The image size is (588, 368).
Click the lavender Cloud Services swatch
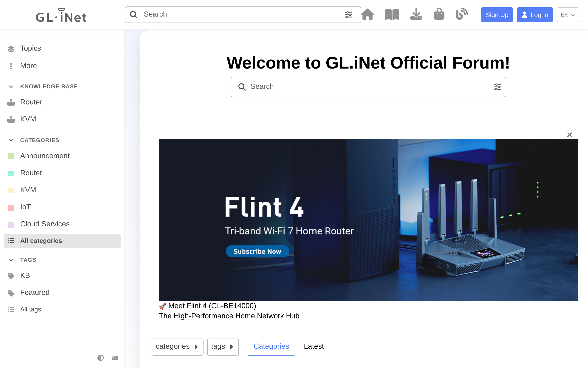tap(11, 224)
